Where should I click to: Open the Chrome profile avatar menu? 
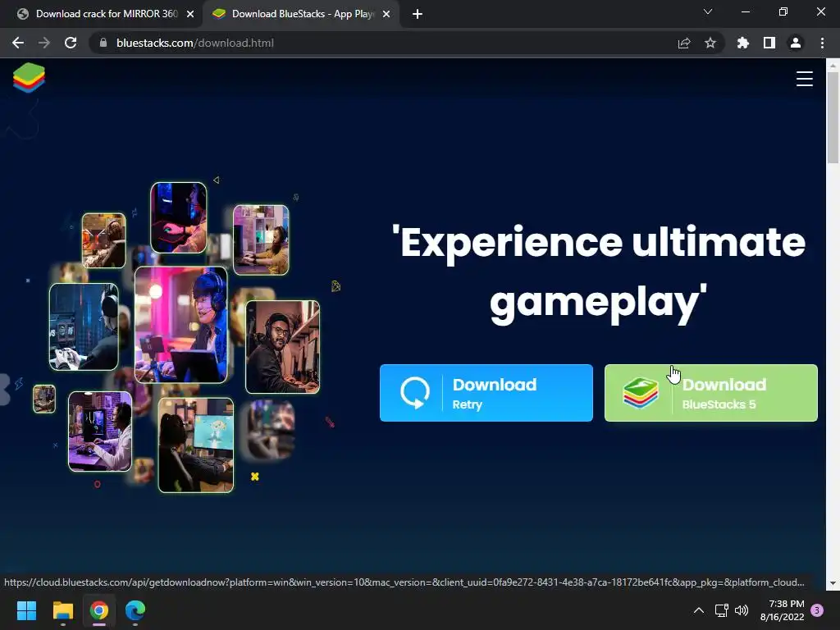pyautogui.click(x=796, y=43)
